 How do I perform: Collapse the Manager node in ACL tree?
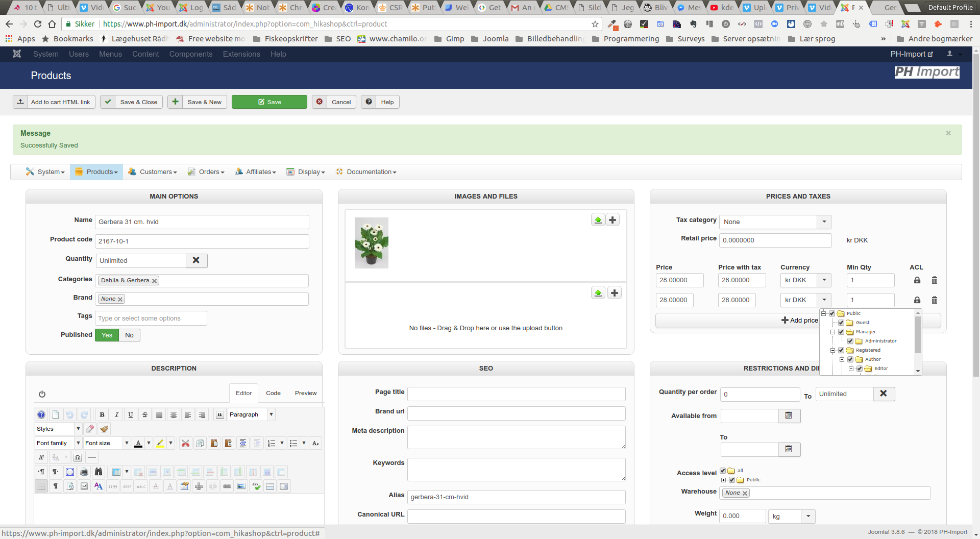833,332
